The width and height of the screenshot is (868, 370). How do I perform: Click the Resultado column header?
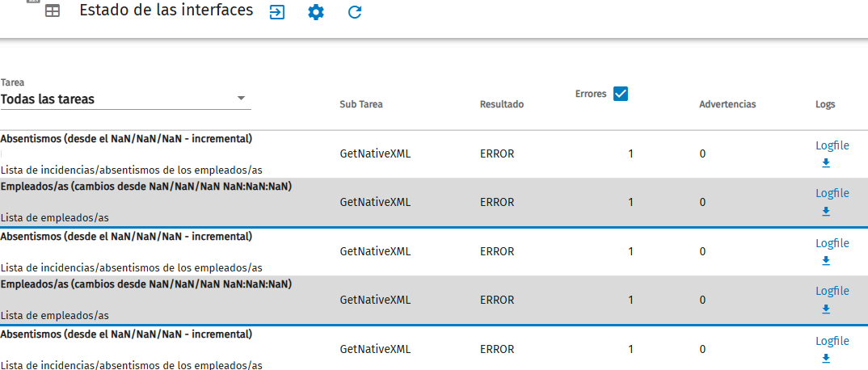pos(502,104)
